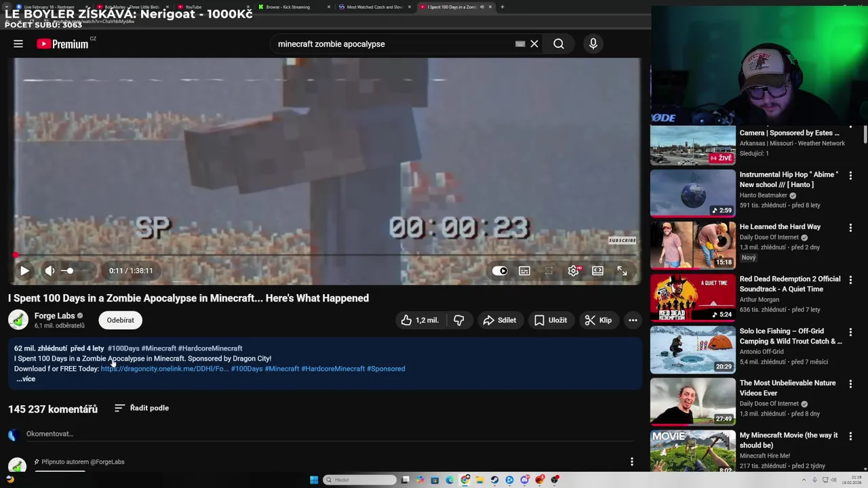Image resolution: width=868 pixels, height=488 pixels.
Task: Open player settings gear
Action: [574, 270]
